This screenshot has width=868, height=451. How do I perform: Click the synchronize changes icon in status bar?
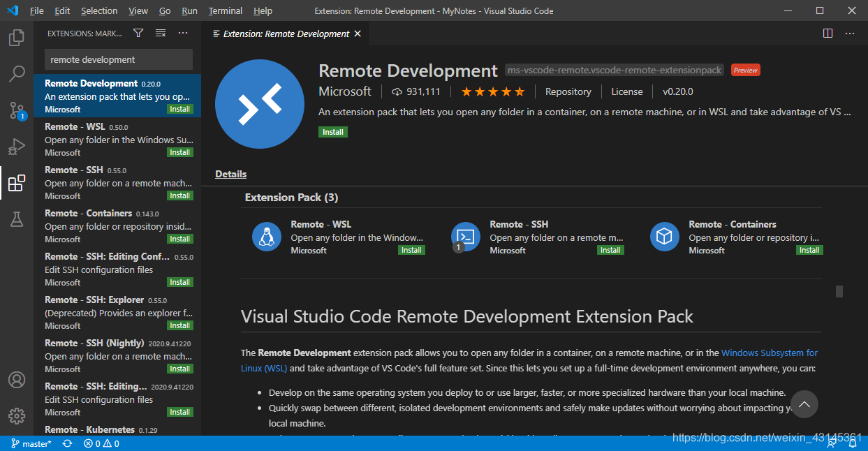click(x=67, y=443)
